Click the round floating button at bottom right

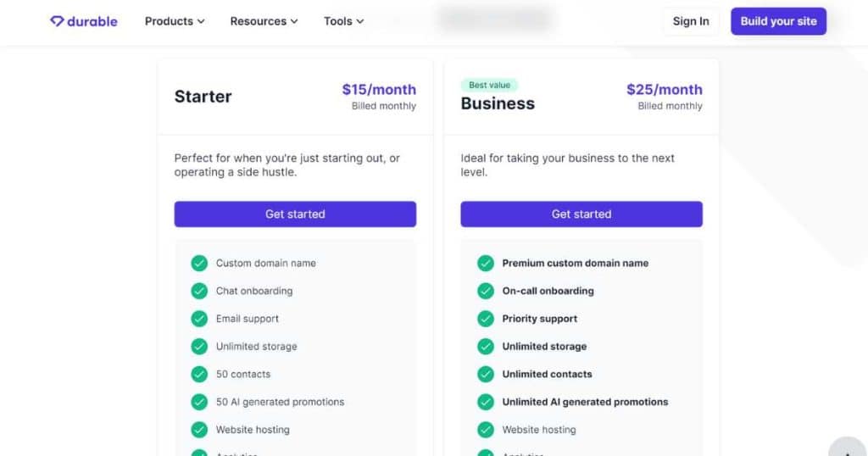(x=848, y=448)
